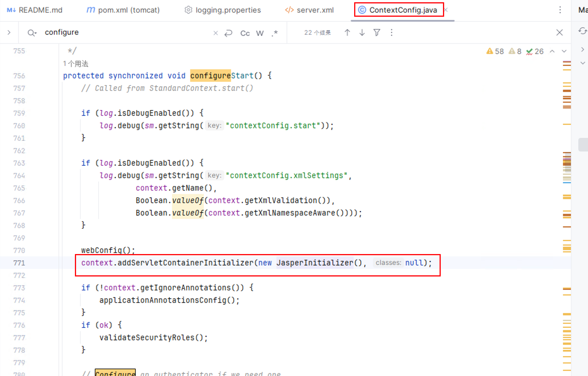Go to next highlighted error arrow
Screen dimensions: 588x376
pos(564,51)
